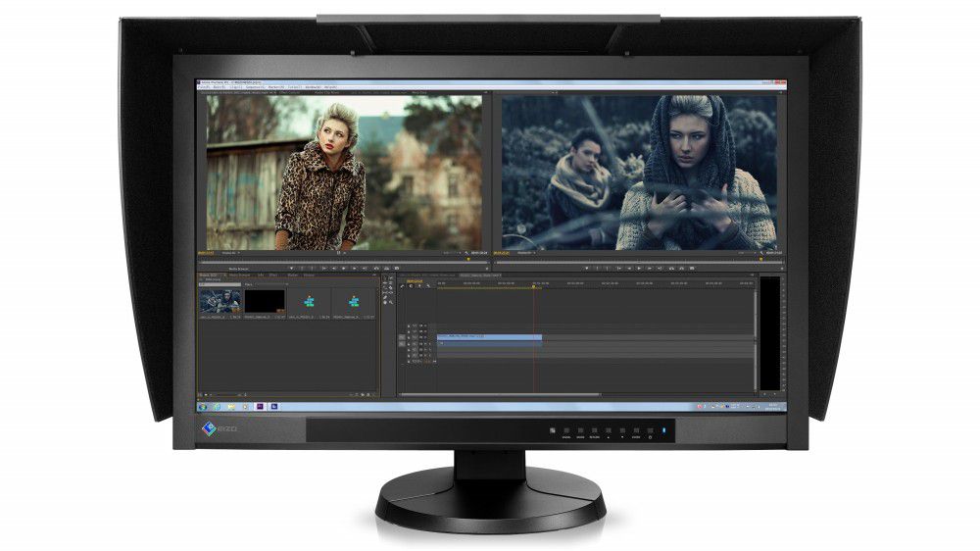Image resolution: width=980 pixels, height=551 pixels.
Task: Click the Program monitor scrub bar playhead
Action: pos(761,260)
